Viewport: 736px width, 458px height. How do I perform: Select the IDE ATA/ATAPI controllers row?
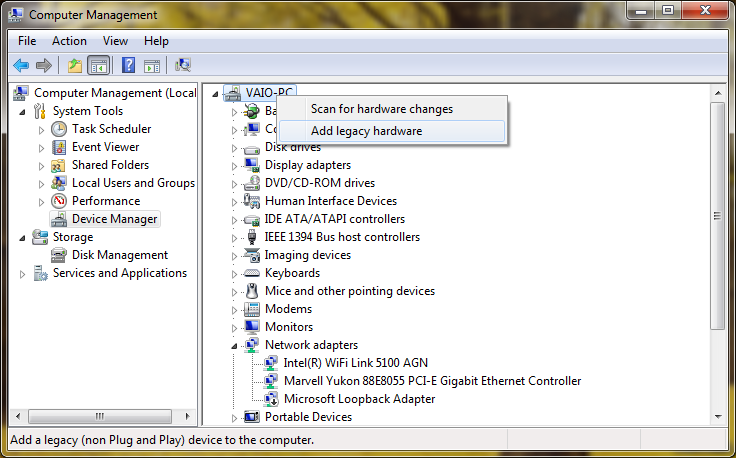tap(334, 219)
